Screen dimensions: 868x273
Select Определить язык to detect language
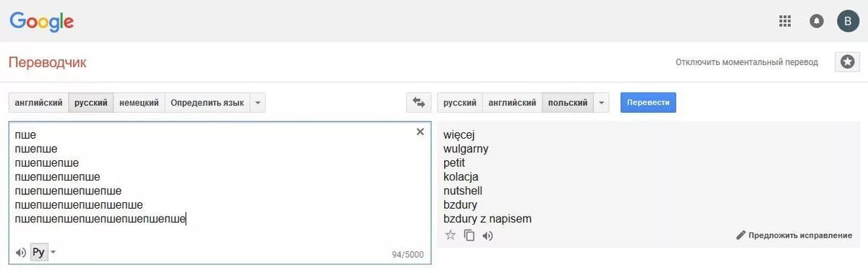tap(207, 103)
